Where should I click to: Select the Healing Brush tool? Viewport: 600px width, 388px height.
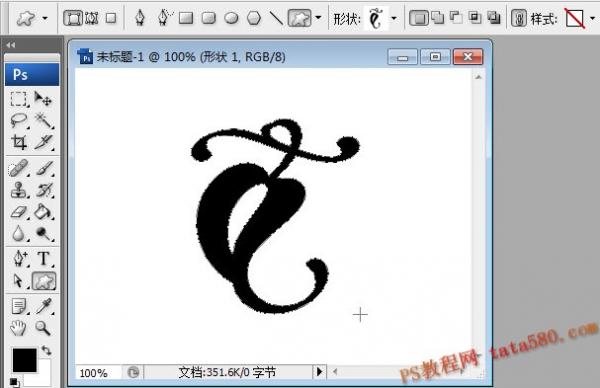coord(18,168)
